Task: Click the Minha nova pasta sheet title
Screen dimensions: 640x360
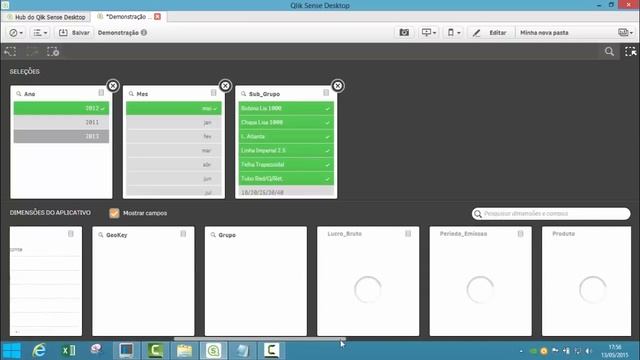Action: click(544, 33)
